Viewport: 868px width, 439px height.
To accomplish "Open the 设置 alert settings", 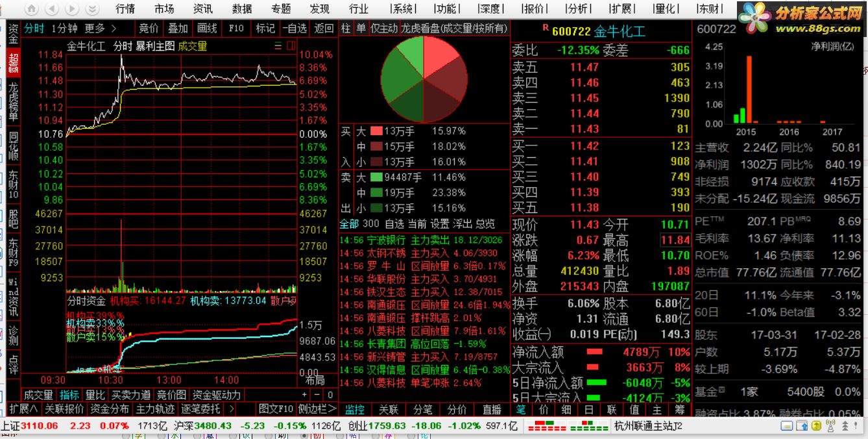I will 440,223.
